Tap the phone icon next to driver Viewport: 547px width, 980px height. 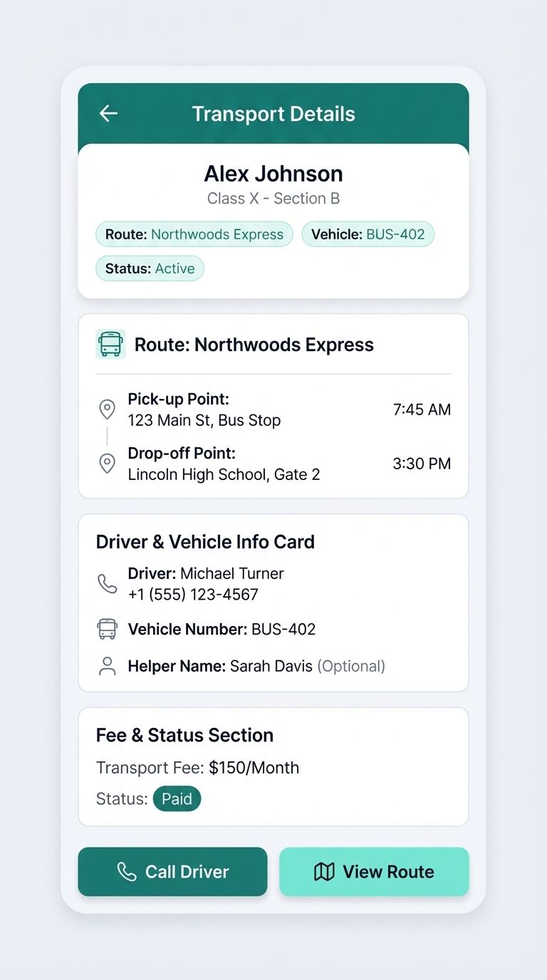click(x=107, y=584)
